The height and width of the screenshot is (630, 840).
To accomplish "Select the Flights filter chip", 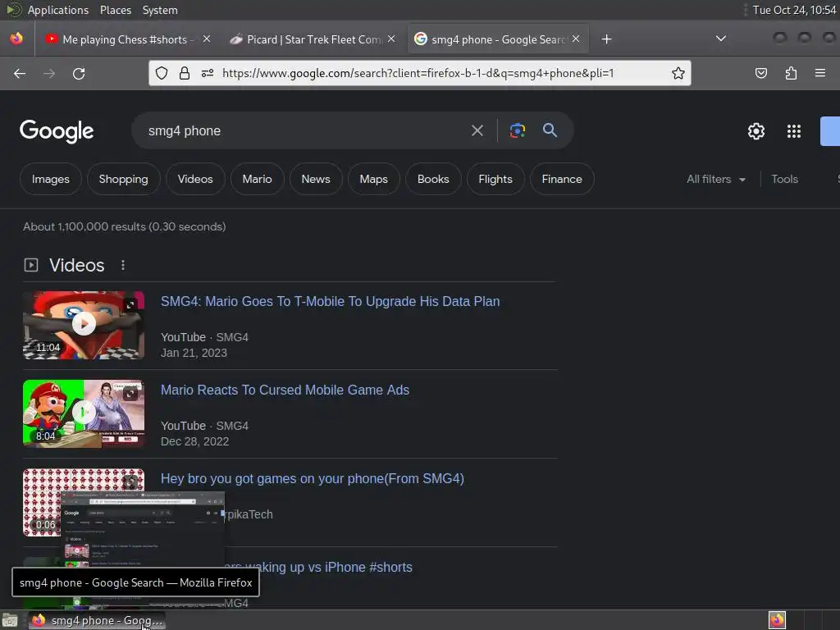I will tap(495, 179).
